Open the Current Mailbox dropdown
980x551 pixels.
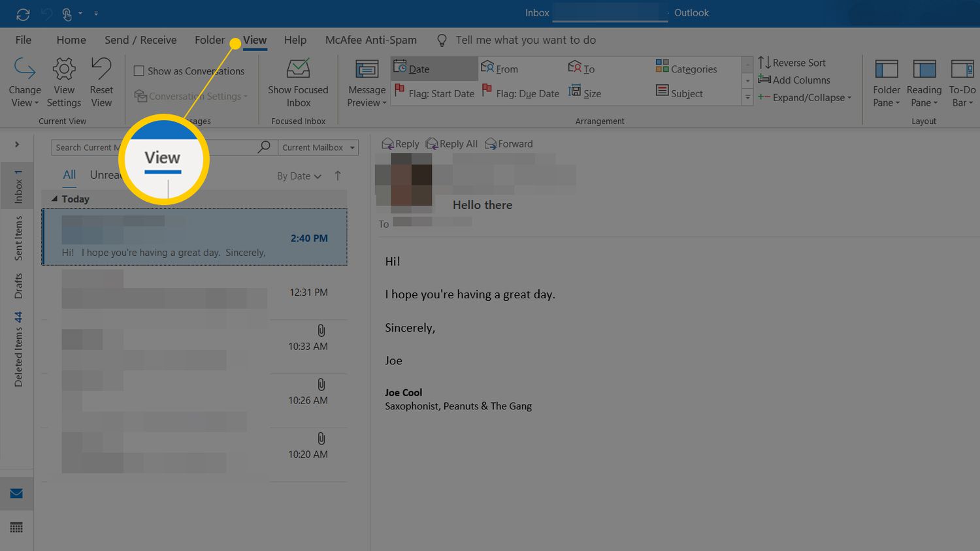(x=318, y=147)
